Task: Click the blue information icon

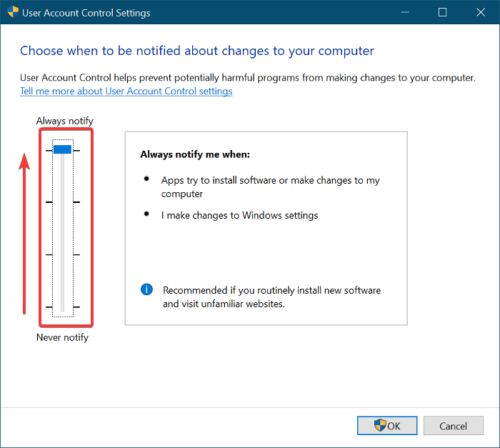Action: (147, 289)
